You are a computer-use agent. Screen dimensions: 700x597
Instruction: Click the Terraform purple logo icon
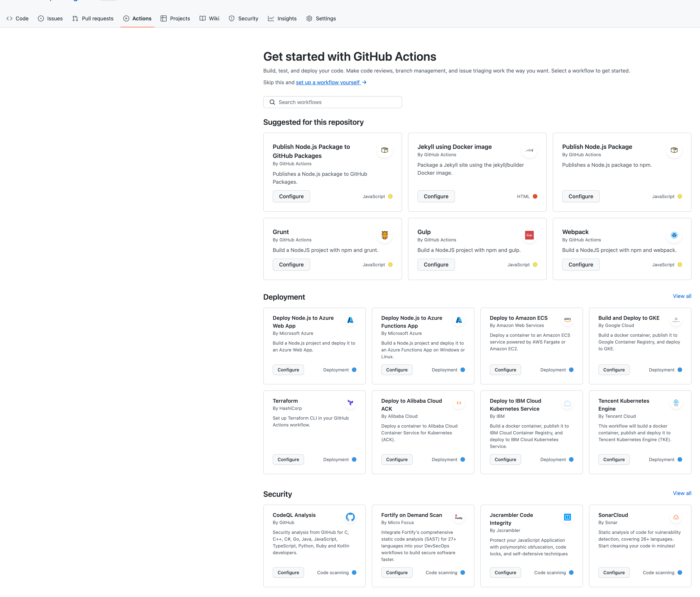point(350,403)
